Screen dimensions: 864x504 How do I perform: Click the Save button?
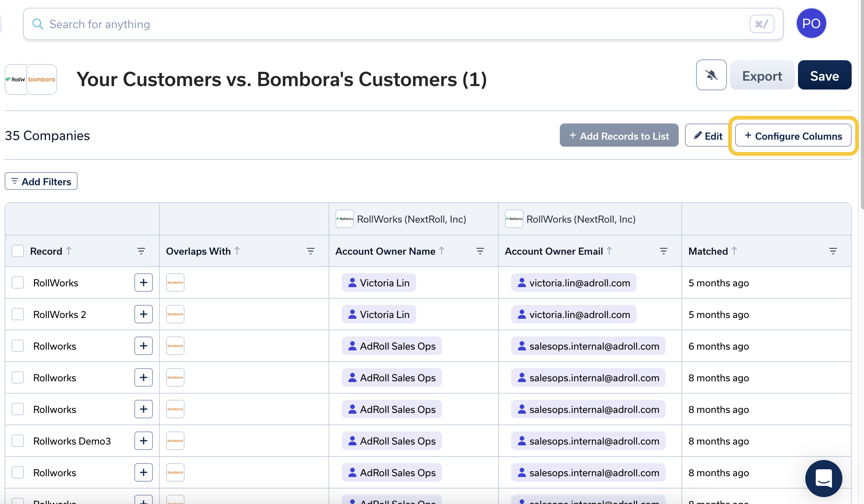point(824,76)
